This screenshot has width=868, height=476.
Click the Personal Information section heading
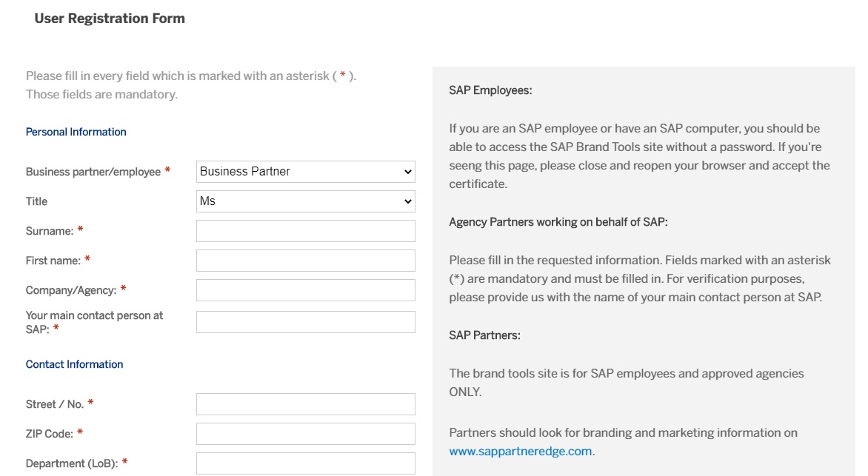coord(76,132)
